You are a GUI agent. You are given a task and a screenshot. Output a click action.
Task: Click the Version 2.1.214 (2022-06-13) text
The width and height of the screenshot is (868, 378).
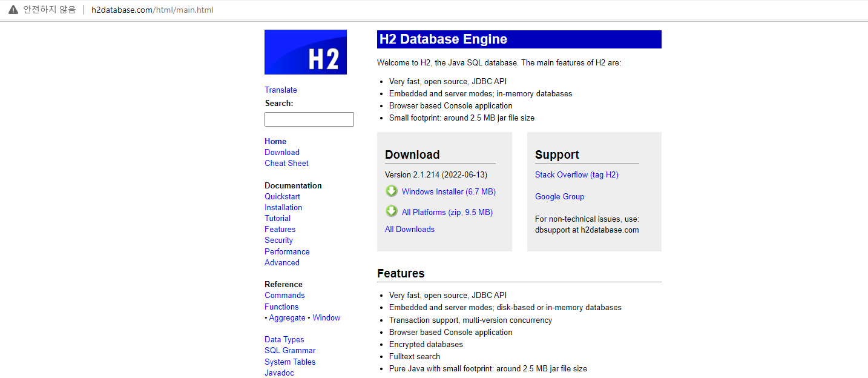[x=436, y=174]
